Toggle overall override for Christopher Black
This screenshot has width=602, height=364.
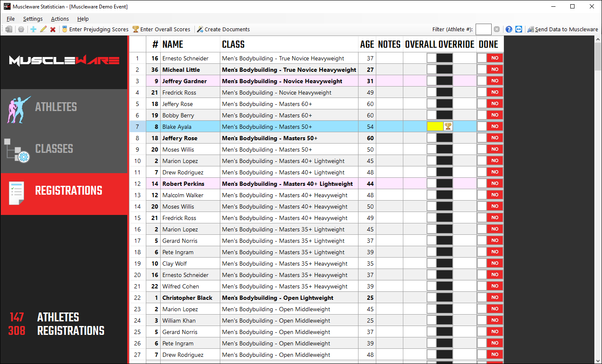tap(440, 297)
